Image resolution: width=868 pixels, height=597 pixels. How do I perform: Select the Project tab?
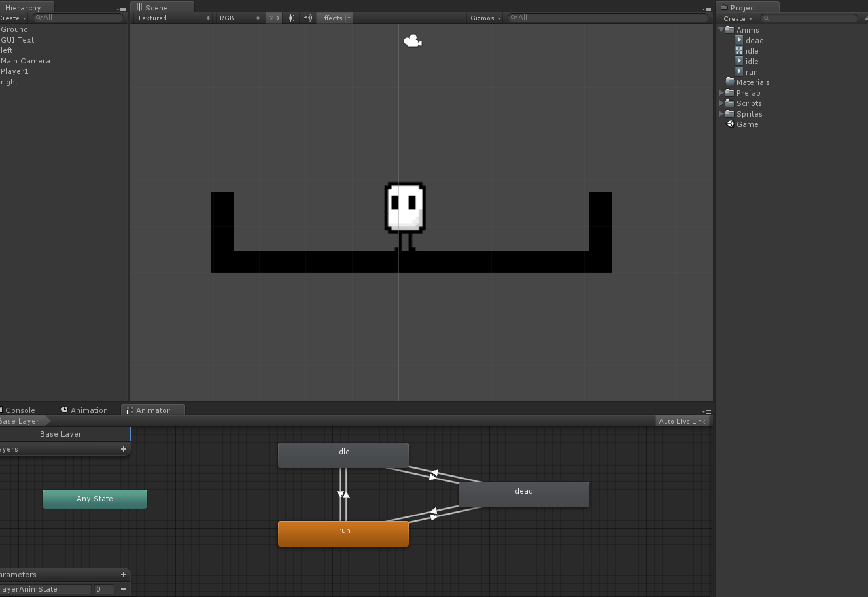tap(748, 7)
